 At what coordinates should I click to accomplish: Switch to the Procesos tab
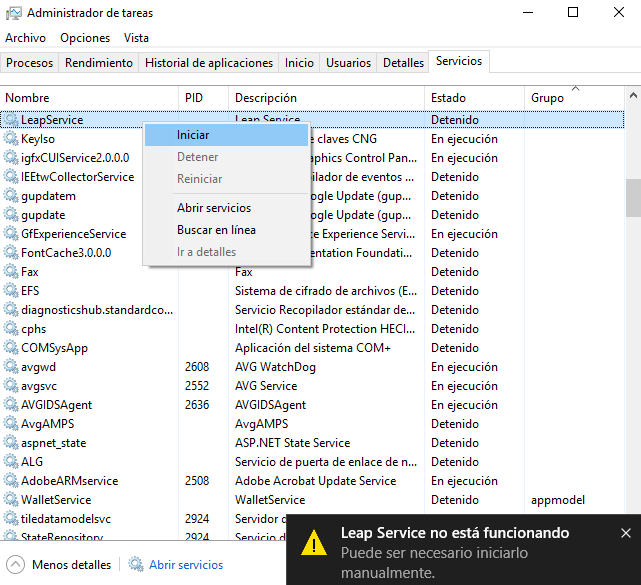[29, 63]
